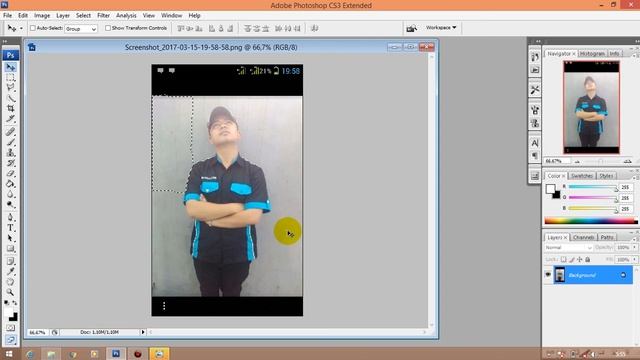Select the Rectangular Marquee tool

pos(11,78)
